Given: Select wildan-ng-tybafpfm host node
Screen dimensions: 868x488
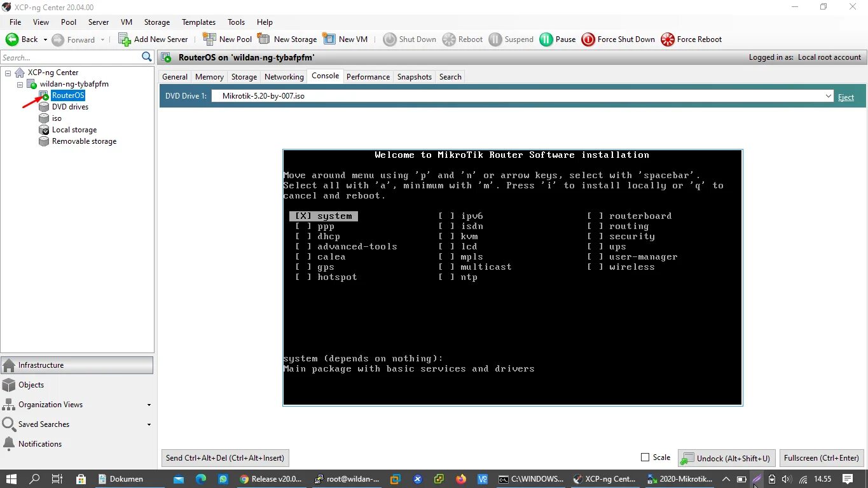Looking at the screenshot, I should pyautogui.click(x=74, y=84).
